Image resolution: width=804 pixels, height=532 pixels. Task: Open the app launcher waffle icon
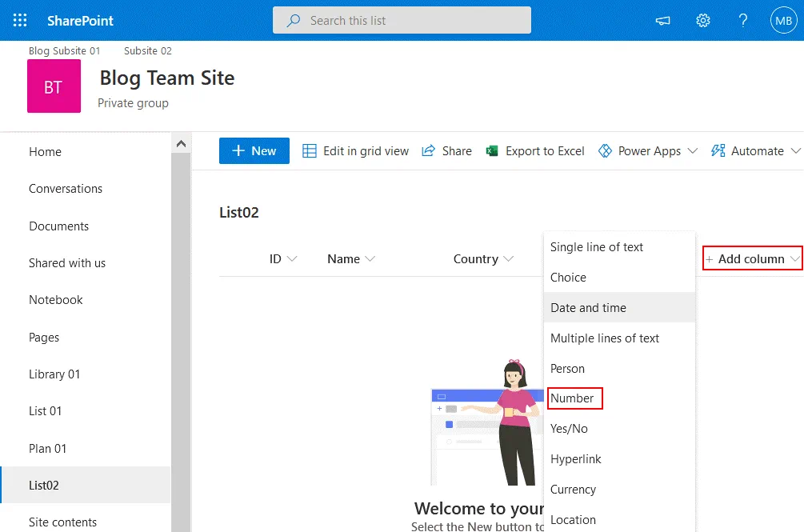pyautogui.click(x=20, y=21)
